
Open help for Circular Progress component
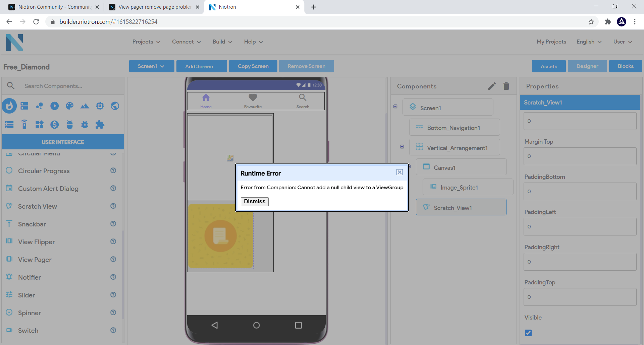pyautogui.click(x=113, y=170)
